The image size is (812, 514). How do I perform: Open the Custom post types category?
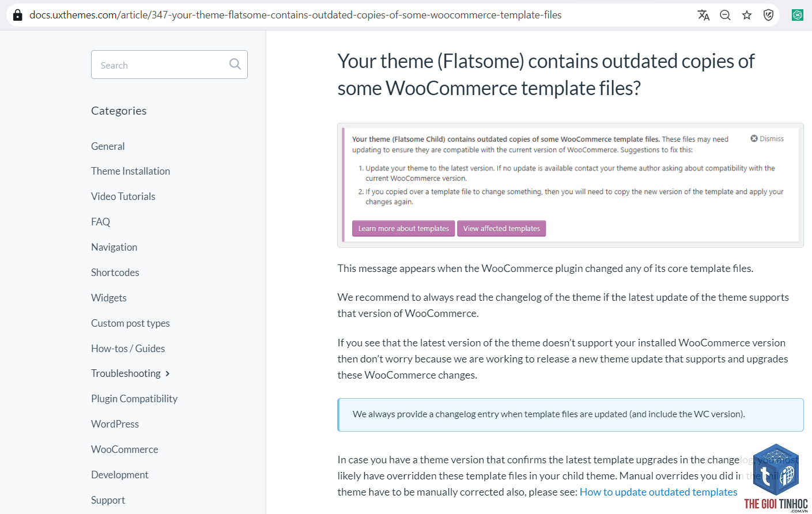[130, 323]
